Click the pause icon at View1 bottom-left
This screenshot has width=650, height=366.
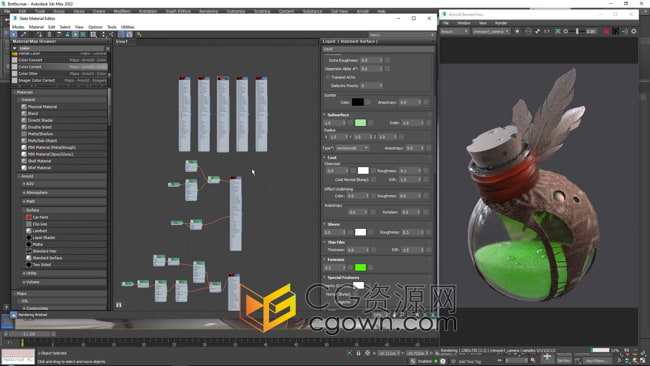pos(119,305)
